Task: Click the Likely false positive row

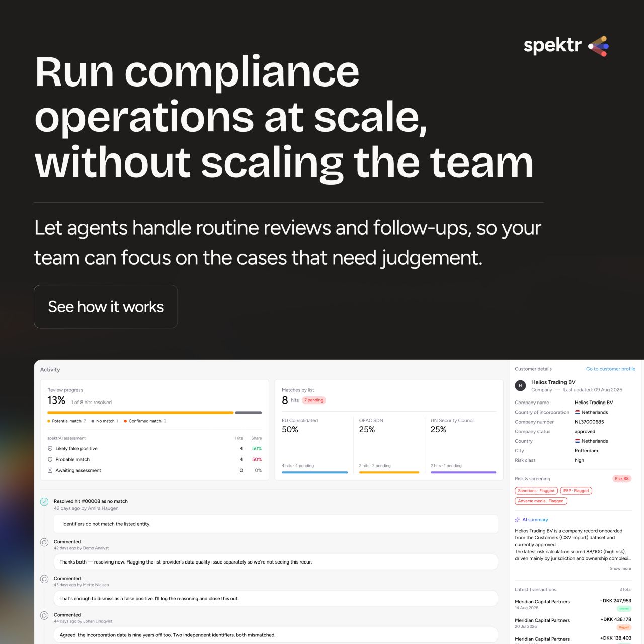Action: (x=154, y=448)
